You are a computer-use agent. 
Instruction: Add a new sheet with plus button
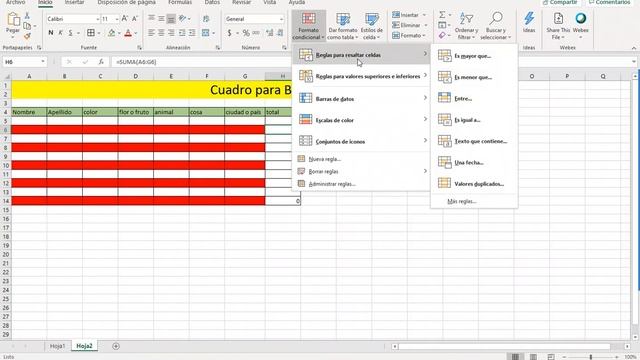[x=116, y=346]
